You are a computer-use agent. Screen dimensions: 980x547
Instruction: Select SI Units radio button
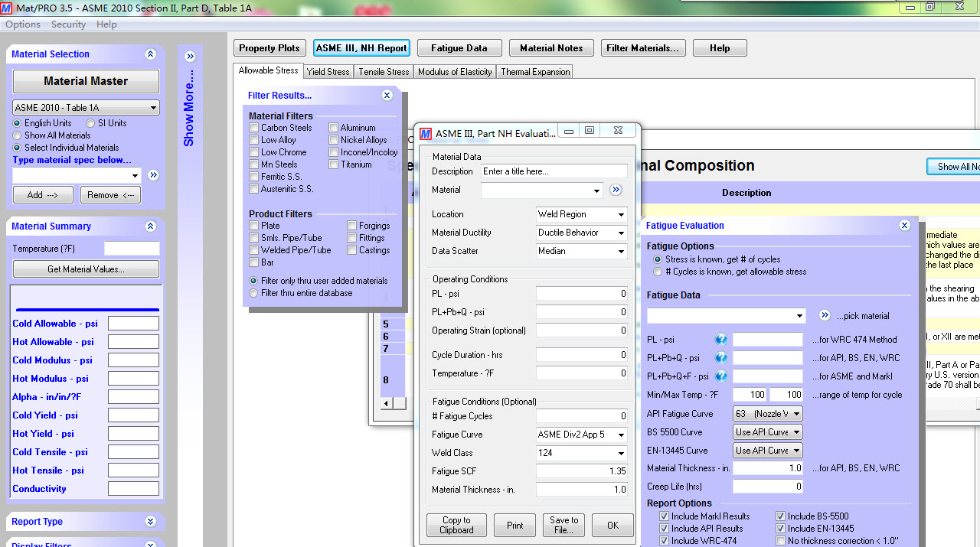pyautogui.click(x=90, y=123)
